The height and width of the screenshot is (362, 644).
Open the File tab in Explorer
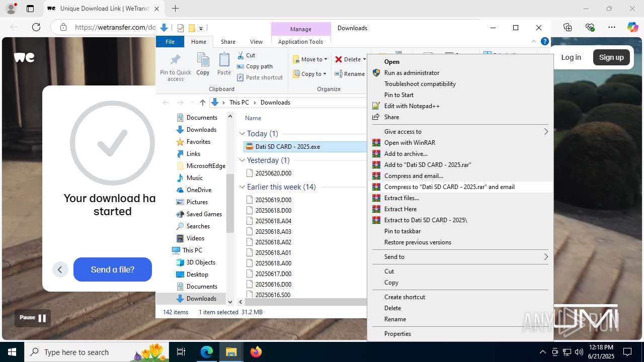pyautogui.click(x=170, y=42)
